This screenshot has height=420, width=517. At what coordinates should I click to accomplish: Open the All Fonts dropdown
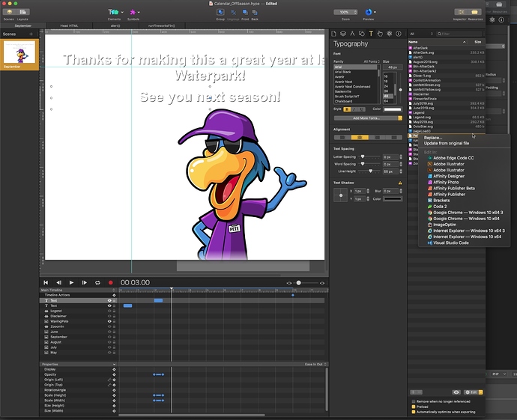[x=372, y=61]
